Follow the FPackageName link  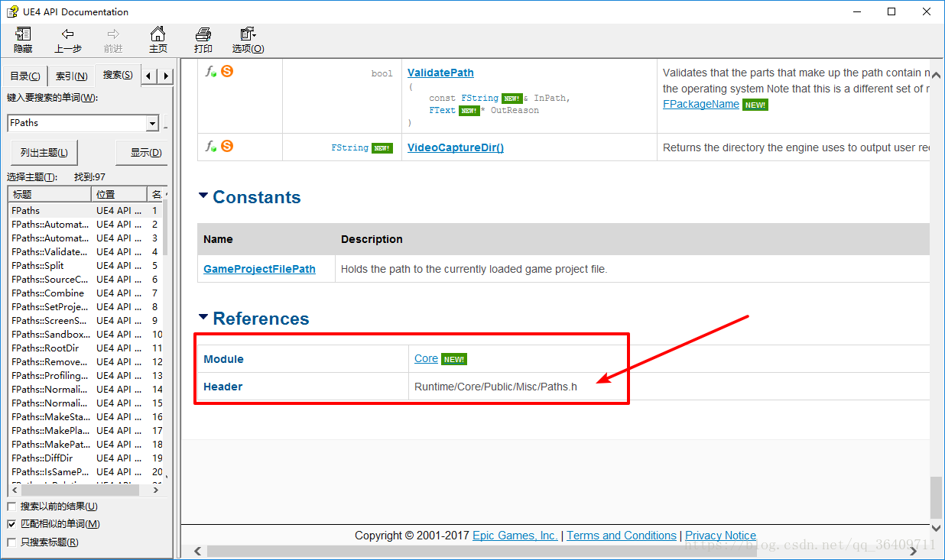pos(701,104)
